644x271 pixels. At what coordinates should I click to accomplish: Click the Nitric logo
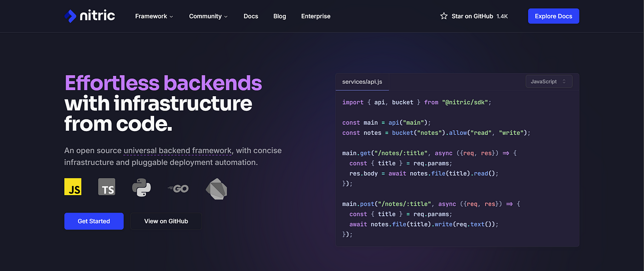[90, 16]
